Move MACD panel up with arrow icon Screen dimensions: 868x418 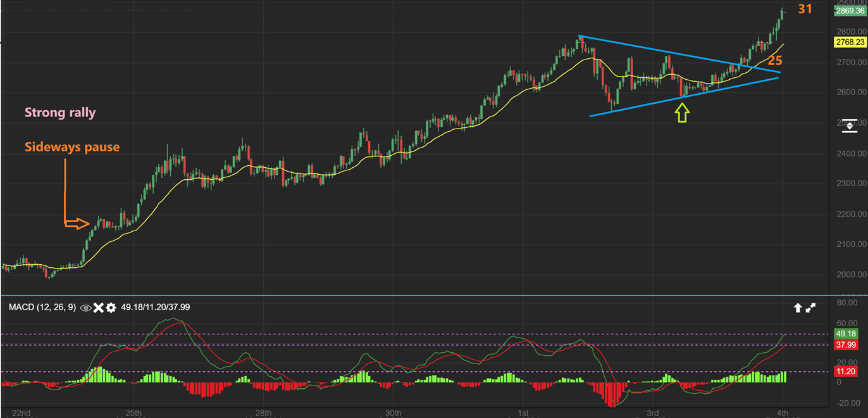tap(798, 308)
